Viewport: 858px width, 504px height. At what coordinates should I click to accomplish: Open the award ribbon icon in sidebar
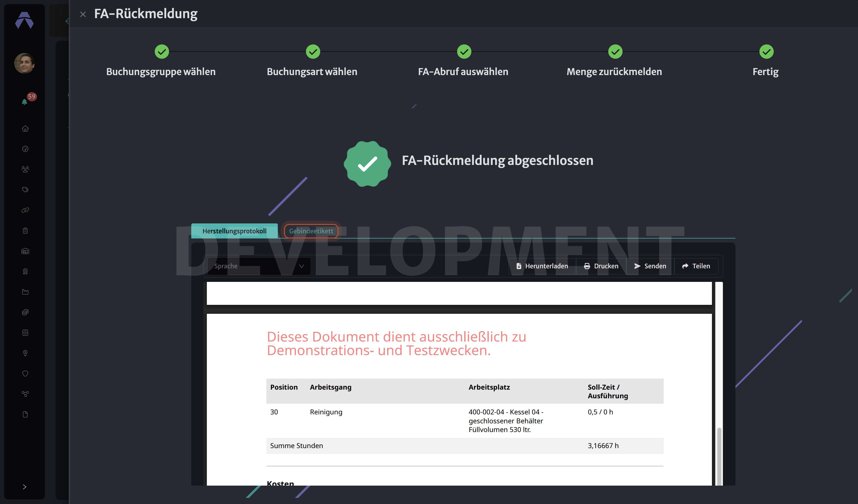pos(25,271)
